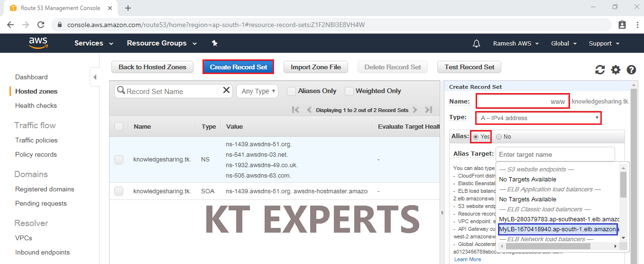
Task: Open Registered domains in the sidebar
Action: pyautogui.click(x=45, y=189)
